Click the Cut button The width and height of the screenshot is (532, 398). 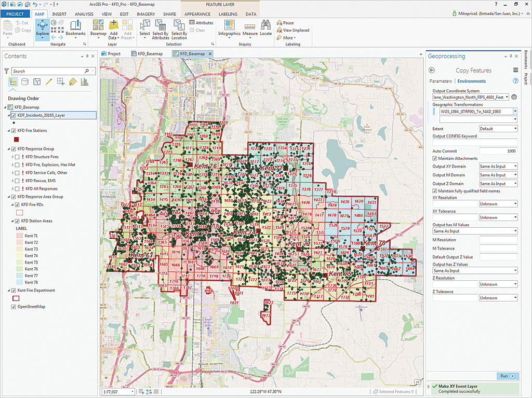22,23
